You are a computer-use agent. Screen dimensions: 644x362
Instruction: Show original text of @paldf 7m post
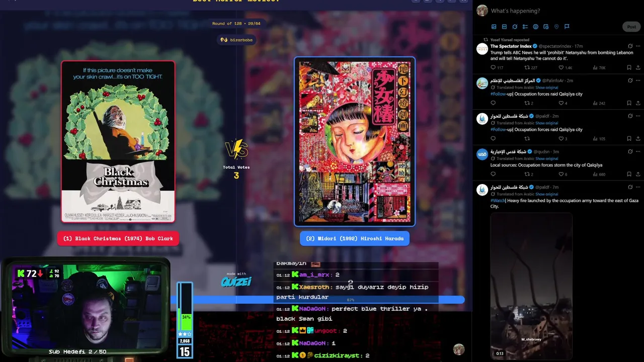(546, 194)
